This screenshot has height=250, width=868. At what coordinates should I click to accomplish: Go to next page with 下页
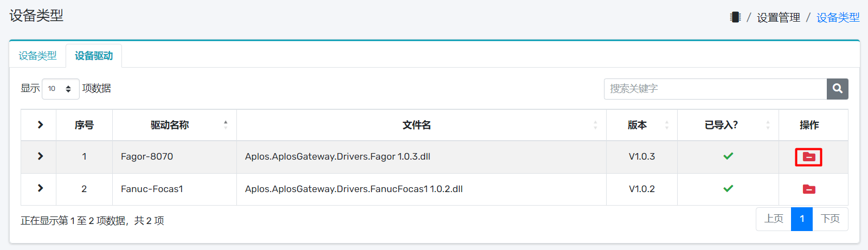pyautogui.click(x=830, y=219)
